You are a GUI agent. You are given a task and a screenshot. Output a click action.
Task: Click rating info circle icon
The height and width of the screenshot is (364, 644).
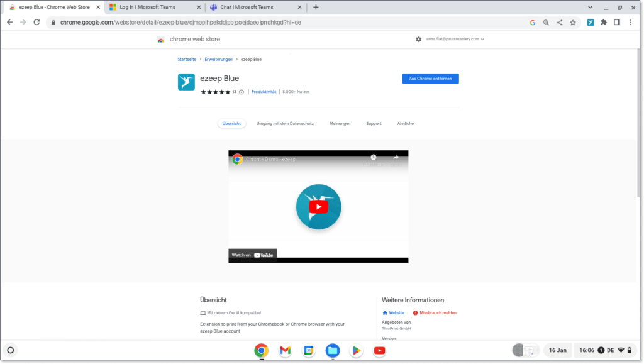(x=241, y=92)
